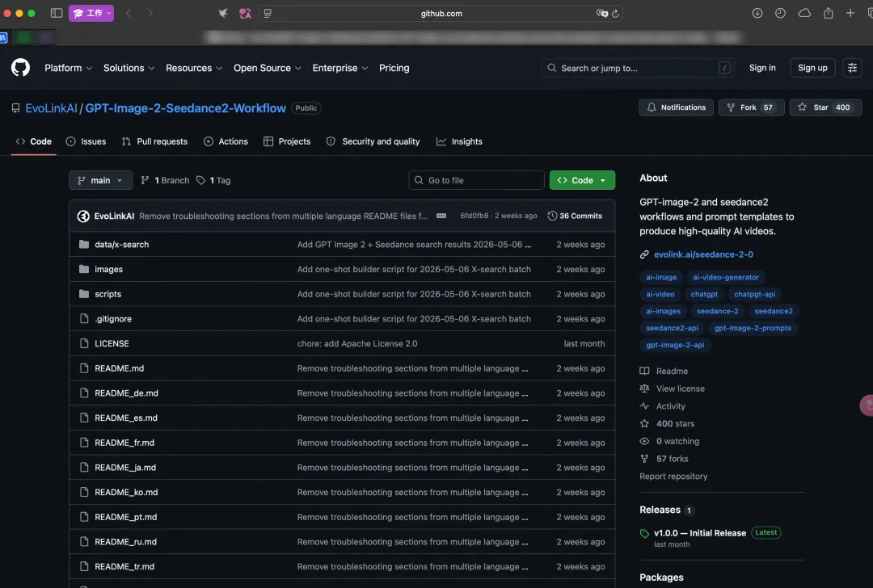Viewport: 873px width, 588px height.
Task: Open the images folder
Action: (108, 269)
